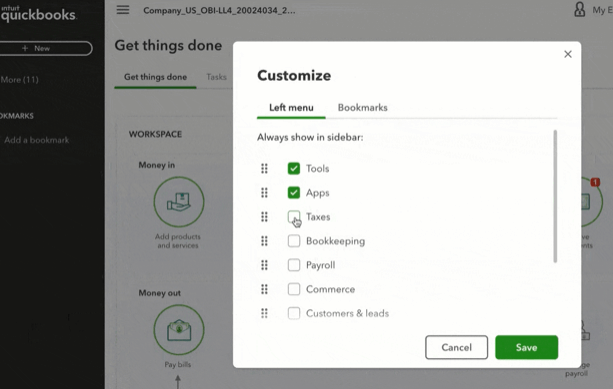Grab the drag handle for Payroll
The width and height of the screenshot is (613, 389).
pos(264,265)
